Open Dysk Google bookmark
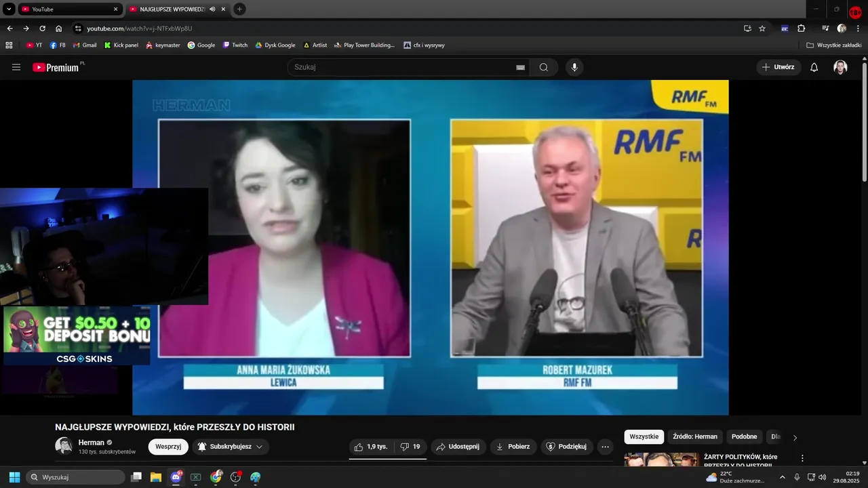Image resolution: width=868 pixels, height=488 pixels. point(275,45)
